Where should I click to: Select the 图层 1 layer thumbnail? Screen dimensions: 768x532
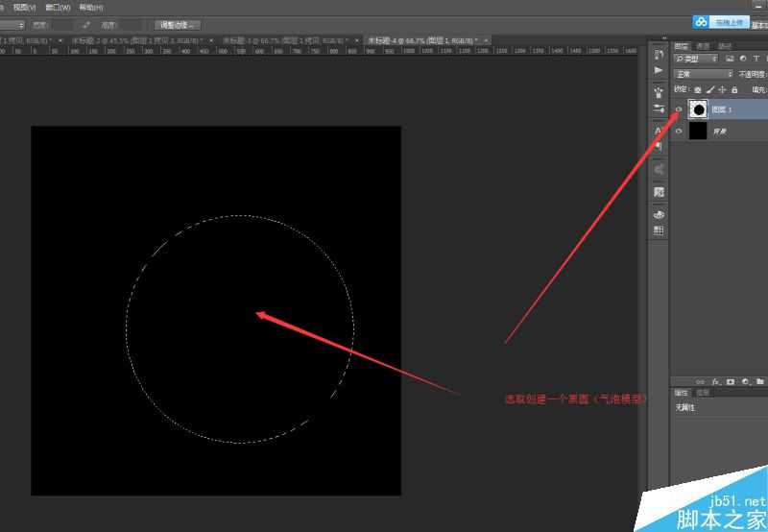click(x=698, y=109)
